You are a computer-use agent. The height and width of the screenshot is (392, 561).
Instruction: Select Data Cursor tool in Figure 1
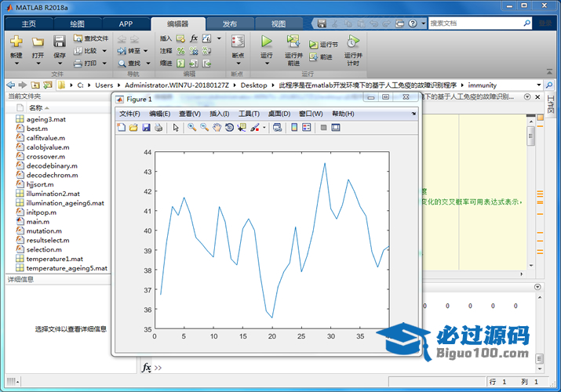[242, 128]
